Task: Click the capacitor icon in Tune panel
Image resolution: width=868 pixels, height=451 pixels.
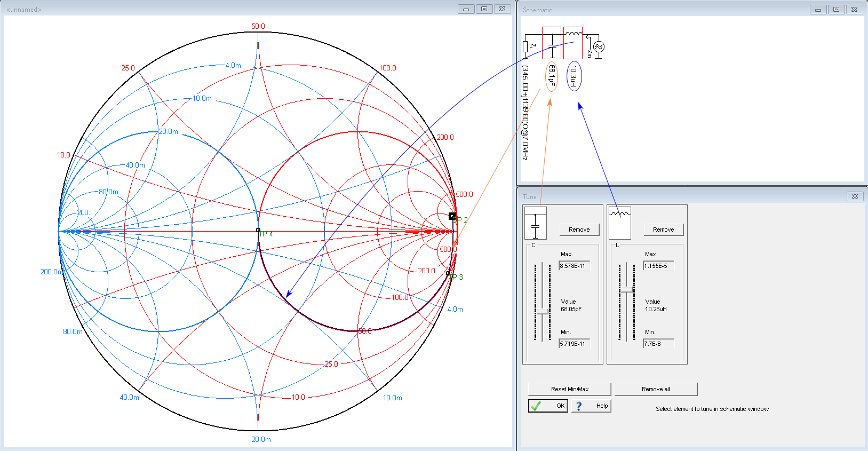Action: (x=536, y=223)
